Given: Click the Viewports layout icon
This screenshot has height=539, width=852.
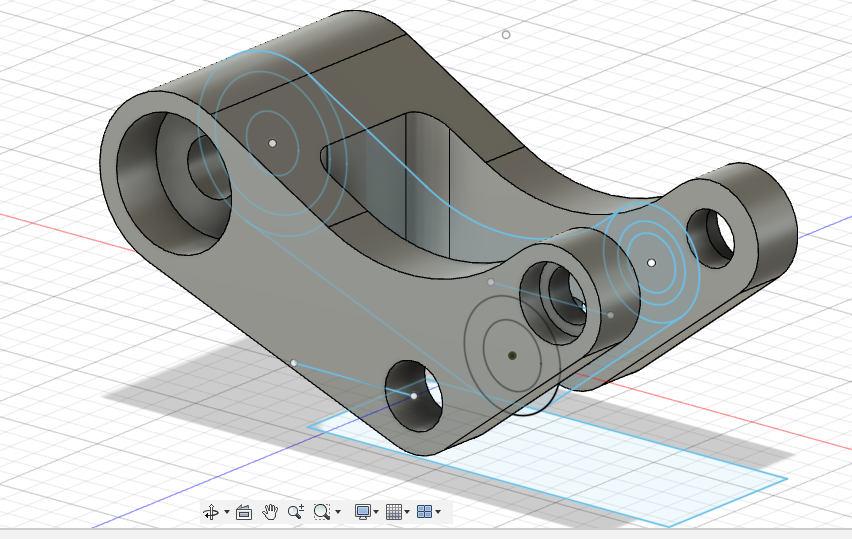Looking at the screenshot, I should click(424, 512).
